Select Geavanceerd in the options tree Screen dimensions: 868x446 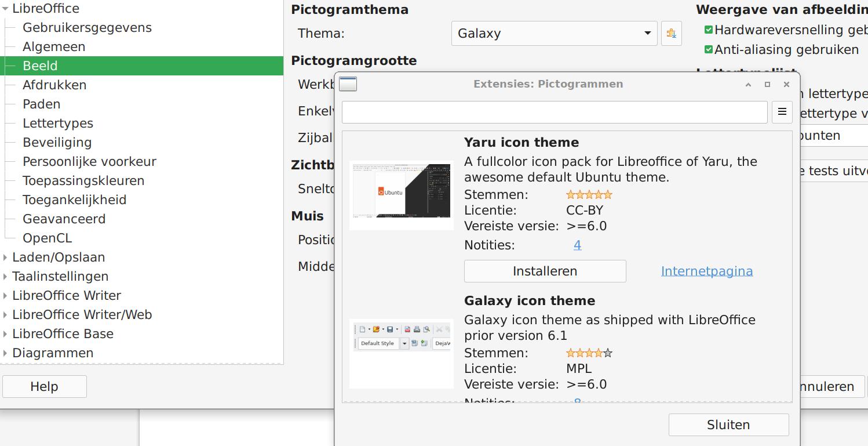(64, 219)
